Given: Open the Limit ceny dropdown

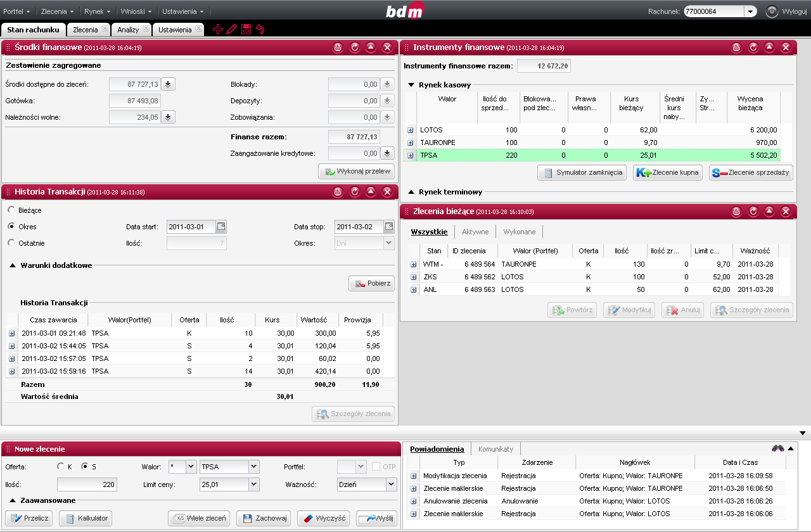Looking at the screenshot, I should (254, 484).
